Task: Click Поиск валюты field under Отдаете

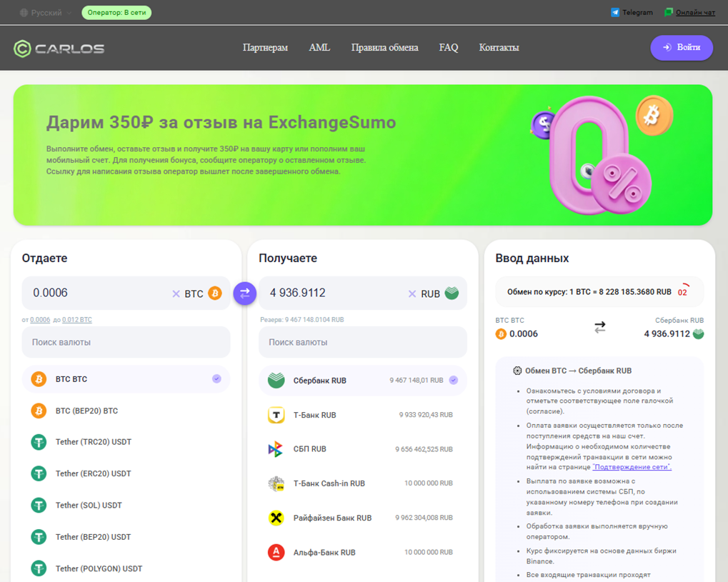Action: tap(126, 342)
